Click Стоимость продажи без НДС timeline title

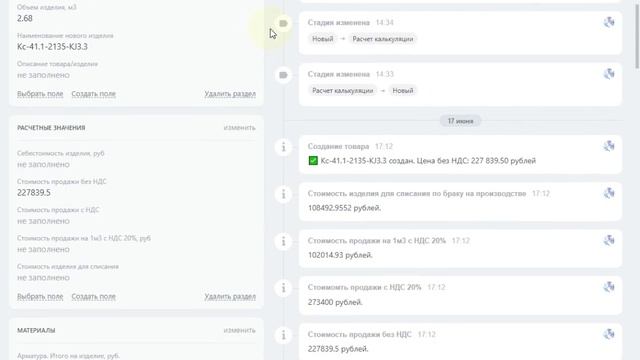pos(360,334)
